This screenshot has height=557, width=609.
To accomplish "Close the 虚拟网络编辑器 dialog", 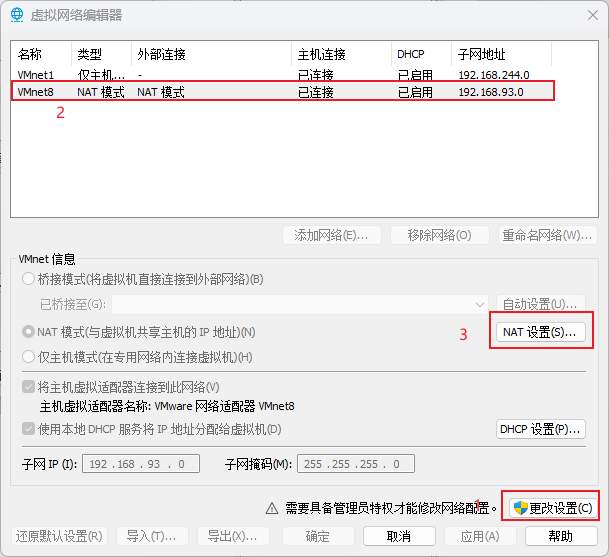I will (593, 15).
